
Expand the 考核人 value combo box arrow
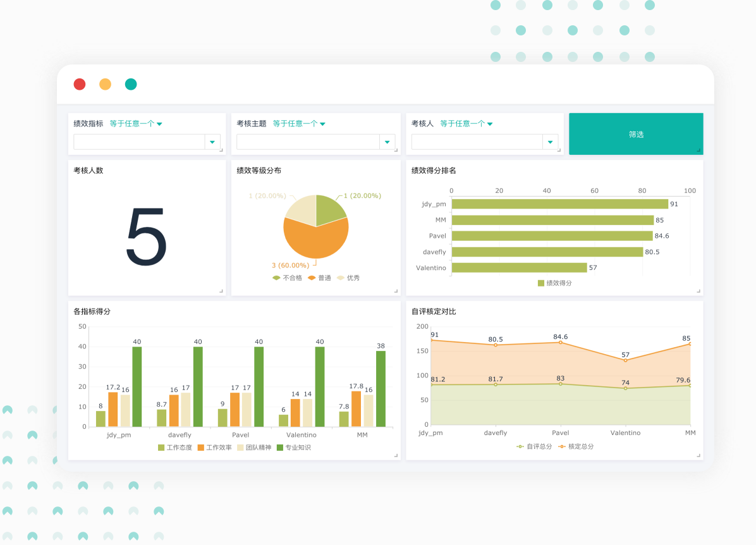coord(550,142)
